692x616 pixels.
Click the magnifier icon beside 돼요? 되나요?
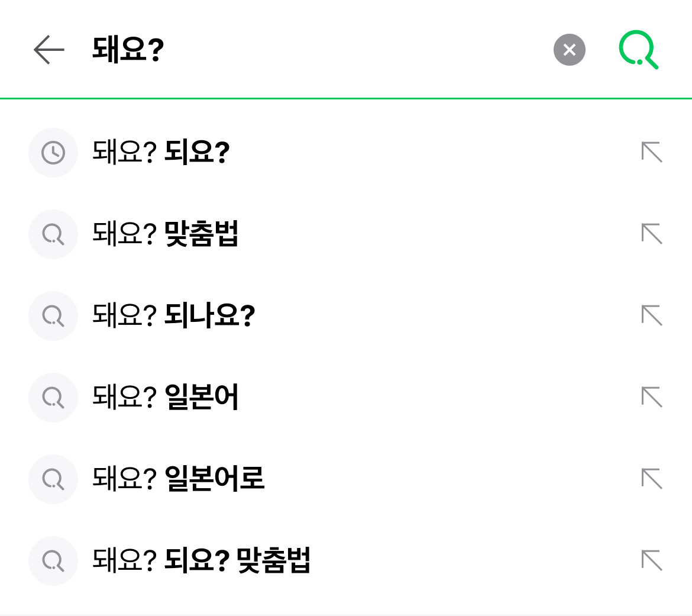coord(53,316)
